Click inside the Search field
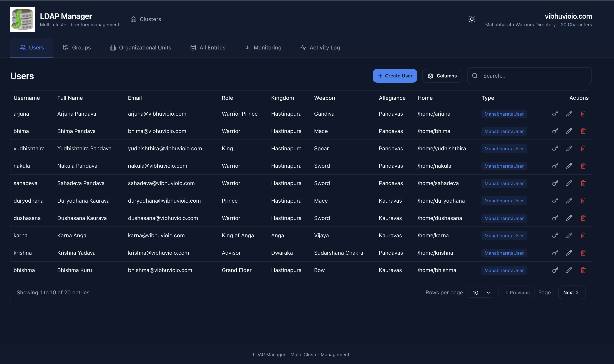The image size is (614, 364). click(x=516, y=76)
